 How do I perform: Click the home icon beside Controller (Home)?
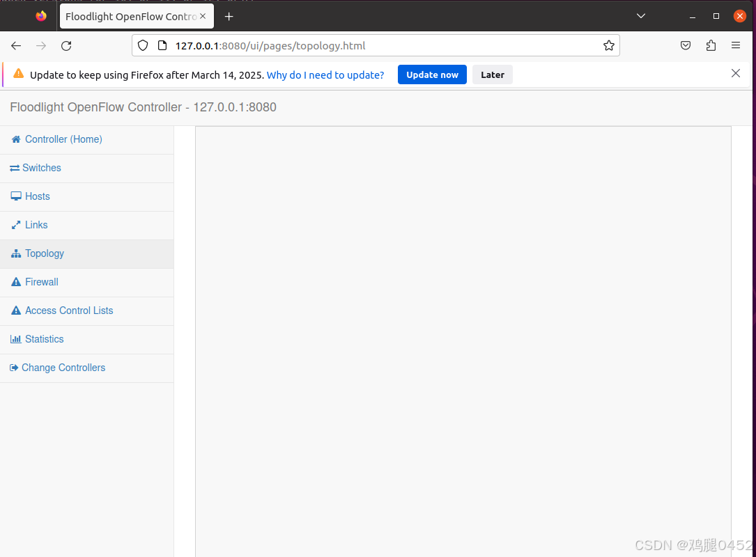[16, 139]
